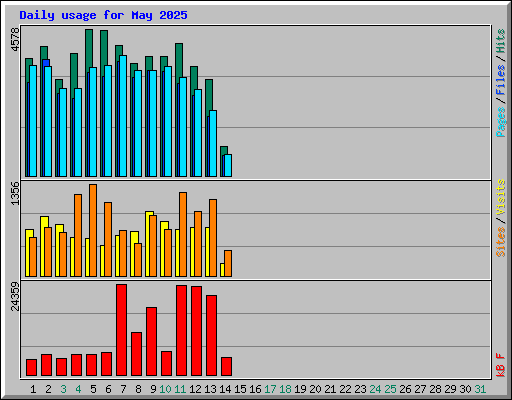The width and height of the screenshot is (512, 400).
Task: Click the yellow "Visits" legend label
Action: pyautogui.click(x=500, y=197)
